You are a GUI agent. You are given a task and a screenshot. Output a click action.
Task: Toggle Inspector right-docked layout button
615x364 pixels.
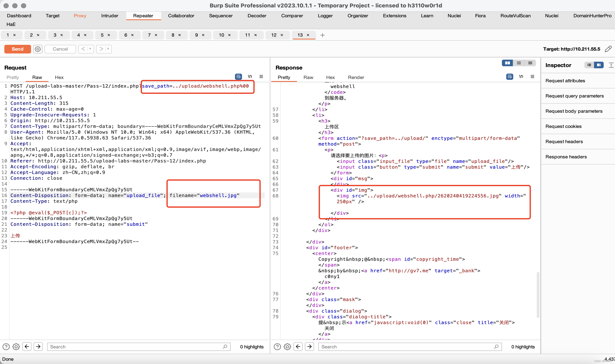click(599, 65)
